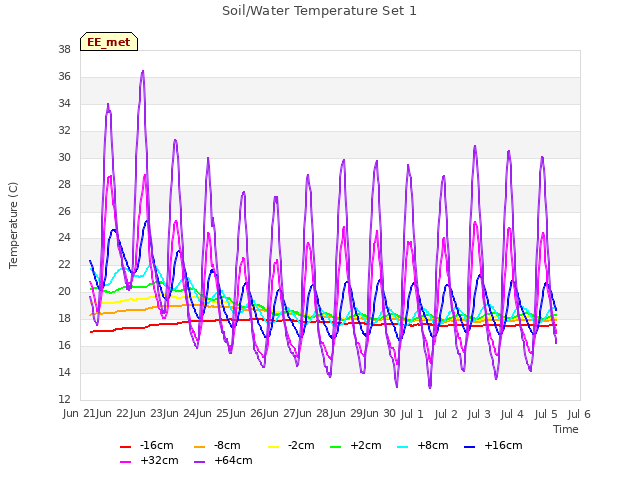Click the Jun 30 x-axis tick label

(x=380, y=414)
